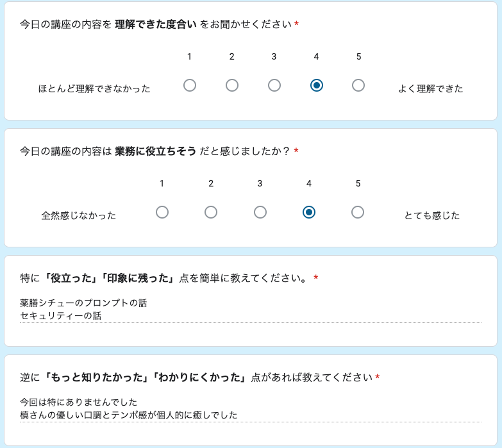Click the ほとんど理解できなかった scale label
Image resolution: width=502 pixels, height=448 pixels.
click(x=94, y=89)
